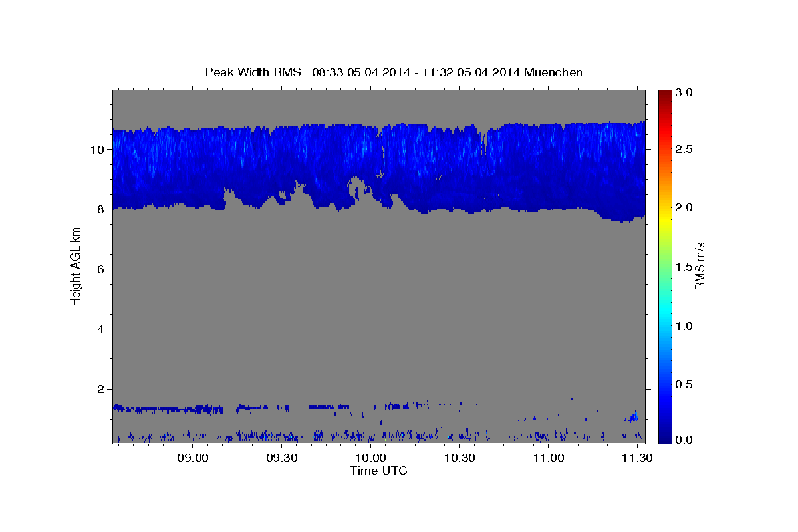
Task: Click the colorbar value 3.0
Action: (684, 93)
